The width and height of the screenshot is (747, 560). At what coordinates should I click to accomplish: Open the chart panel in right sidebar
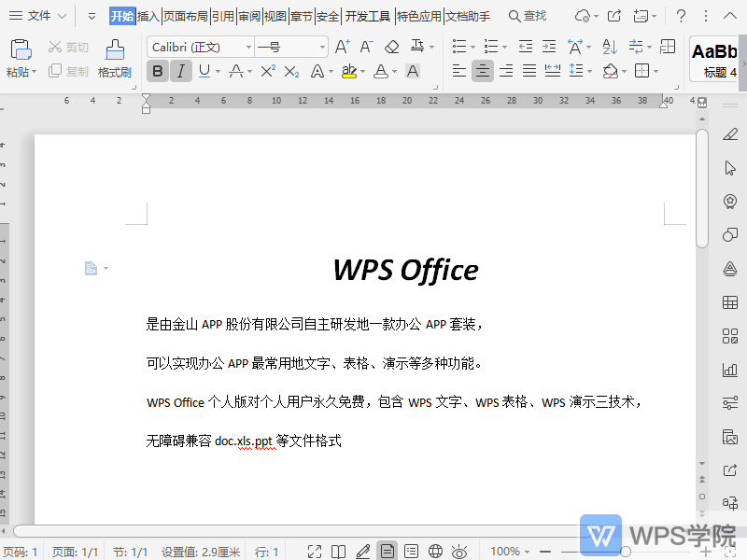(x=729, y=370)
